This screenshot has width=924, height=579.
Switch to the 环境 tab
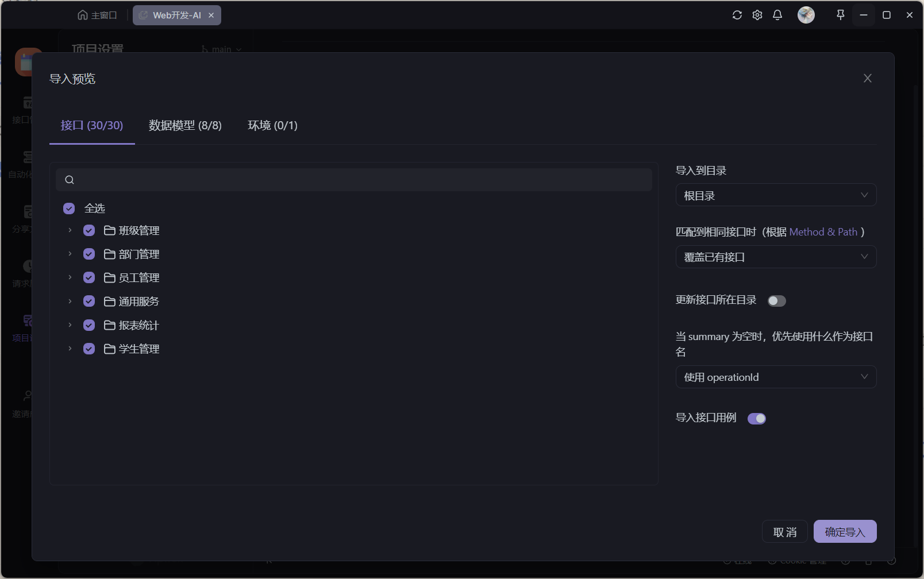point(272,125)
